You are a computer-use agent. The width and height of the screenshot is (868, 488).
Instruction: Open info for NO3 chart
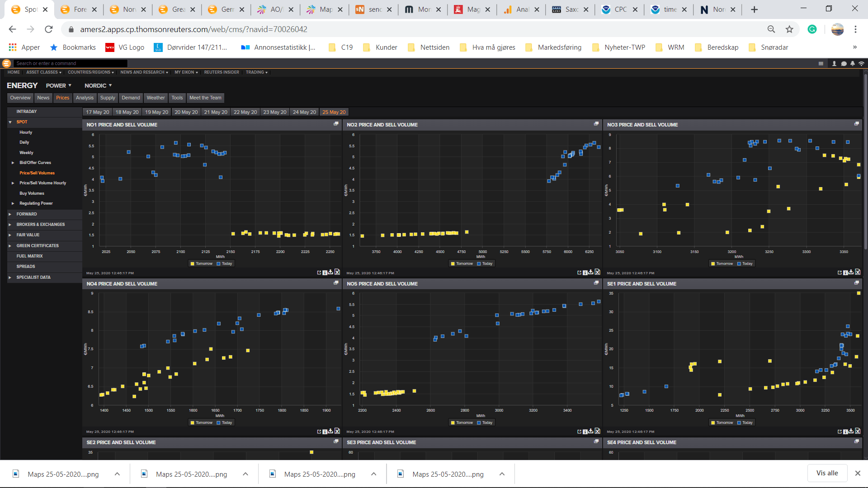(x=845, y=272)
